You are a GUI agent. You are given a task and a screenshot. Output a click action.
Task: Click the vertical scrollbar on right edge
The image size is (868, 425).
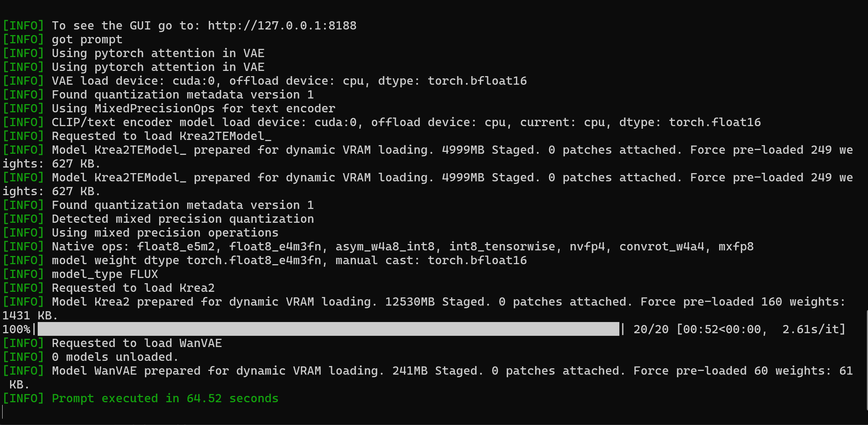867,360
